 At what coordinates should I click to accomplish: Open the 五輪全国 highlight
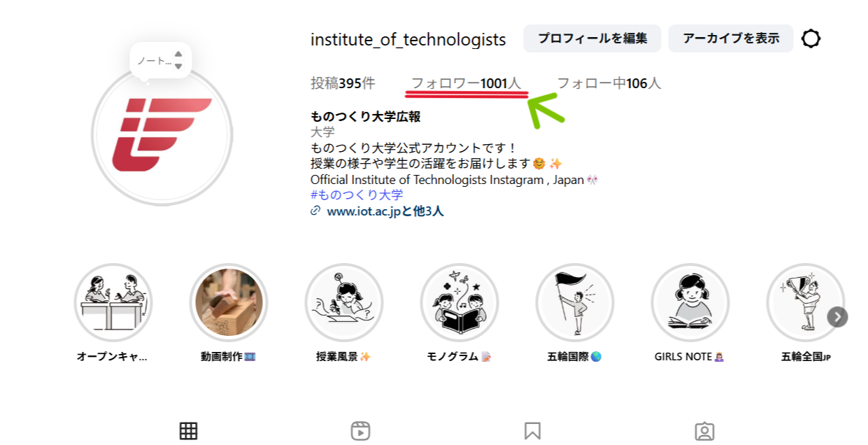coord(806,302)
